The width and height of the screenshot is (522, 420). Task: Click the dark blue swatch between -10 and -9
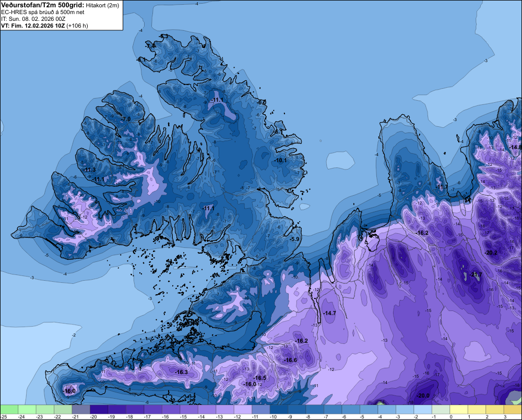point(279,409)
